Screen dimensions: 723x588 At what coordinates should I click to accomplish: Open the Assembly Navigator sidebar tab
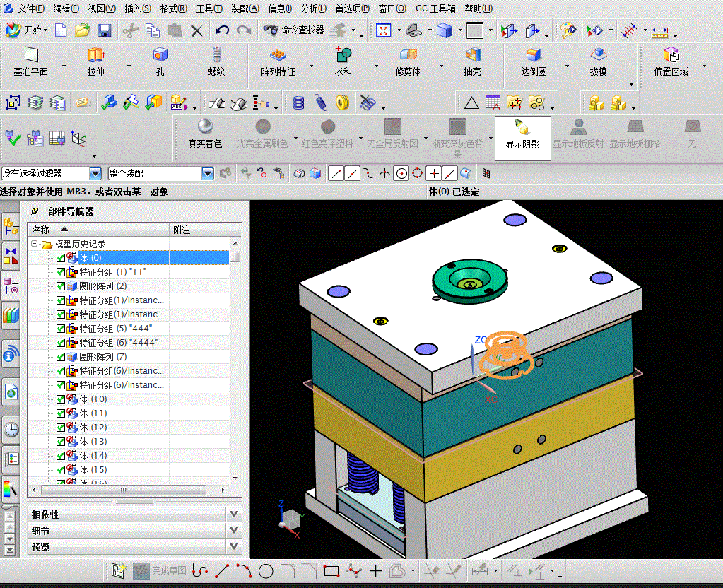tap(11, 227)
